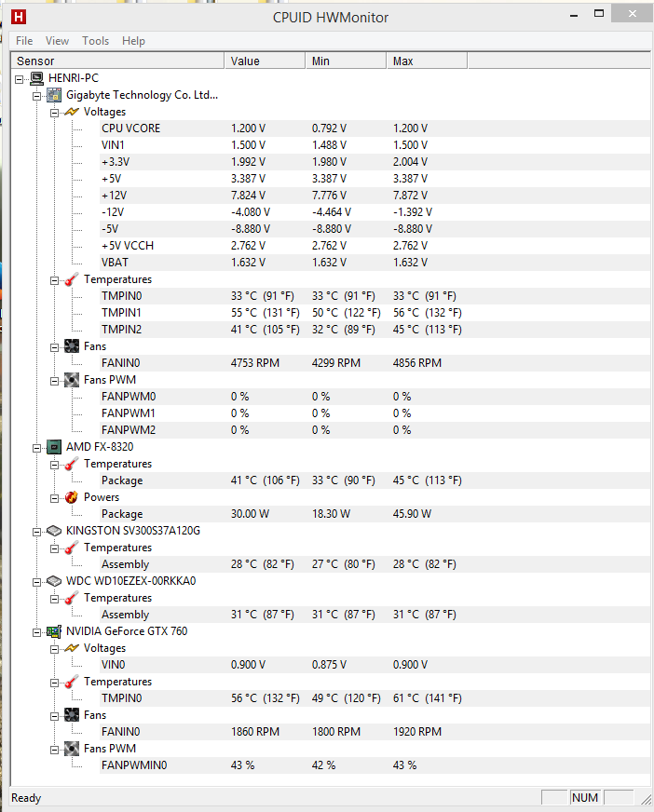Open the Tools menu
The image size is (654, 812).
point(95,41)
